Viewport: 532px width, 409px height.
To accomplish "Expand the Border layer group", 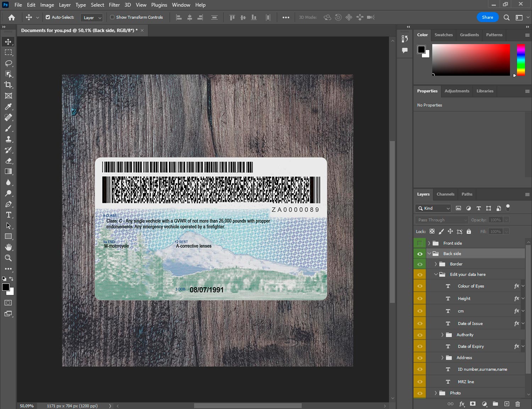I will 436,264.
